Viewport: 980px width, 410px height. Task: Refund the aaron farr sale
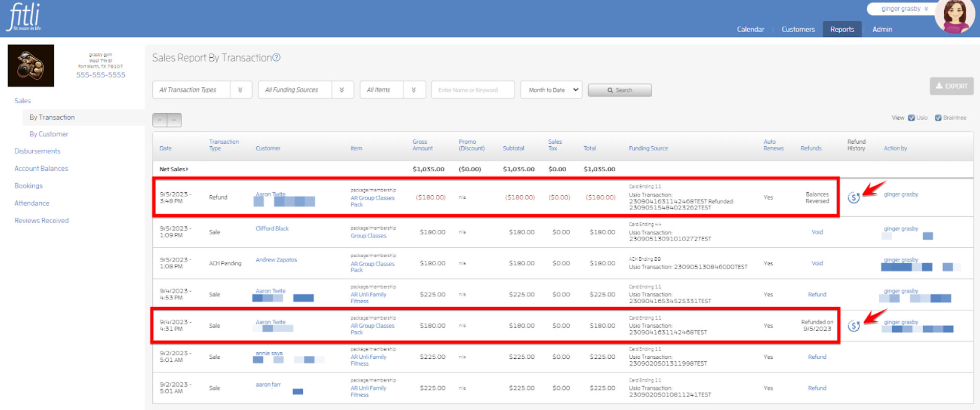(x=817, y=388)
